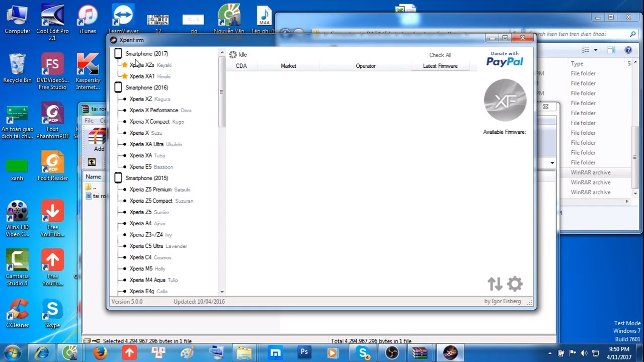
Task: Open Xperia M4 Aqua Tulip
Action: [x=153, y=280]
